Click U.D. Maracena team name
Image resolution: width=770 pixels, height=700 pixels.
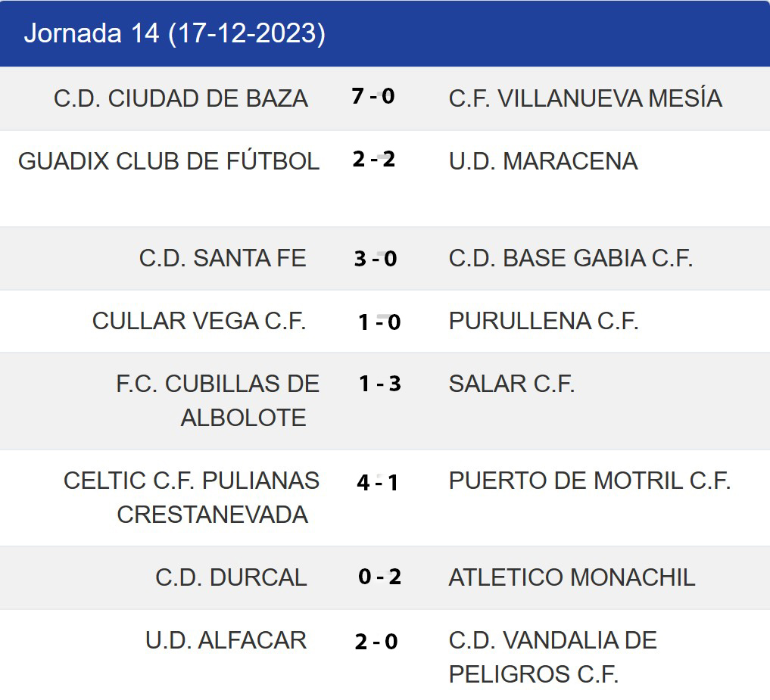click(x=543, y=161)
